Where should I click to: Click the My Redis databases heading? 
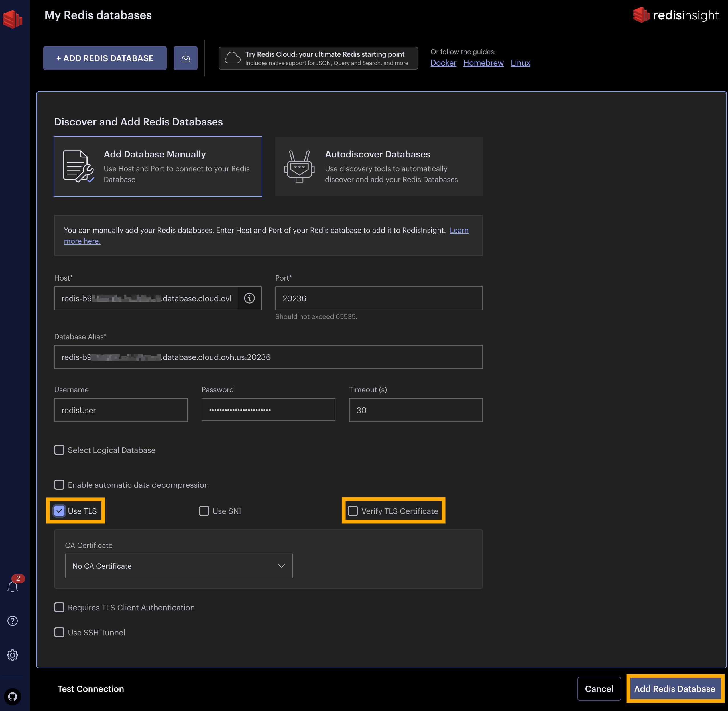pos(98,15)
